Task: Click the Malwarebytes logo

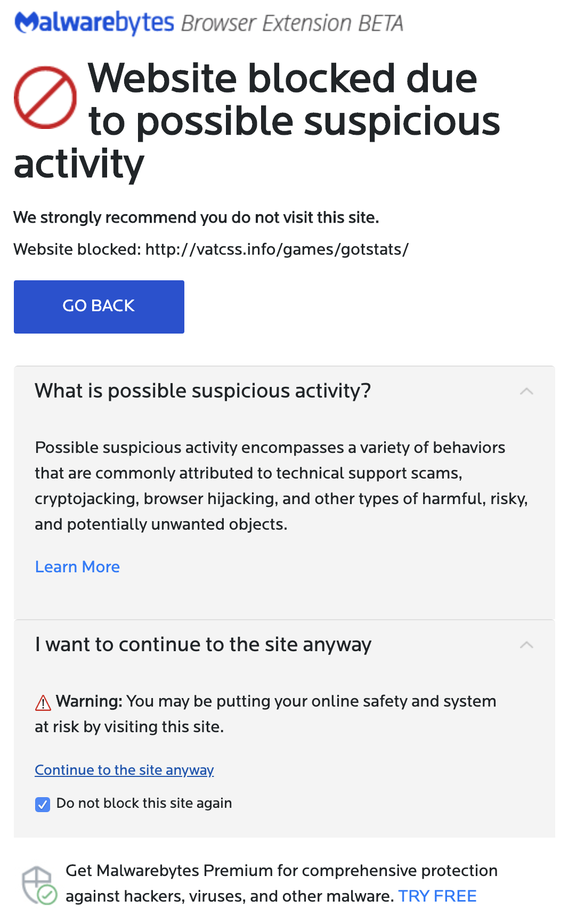Action: 94,23
